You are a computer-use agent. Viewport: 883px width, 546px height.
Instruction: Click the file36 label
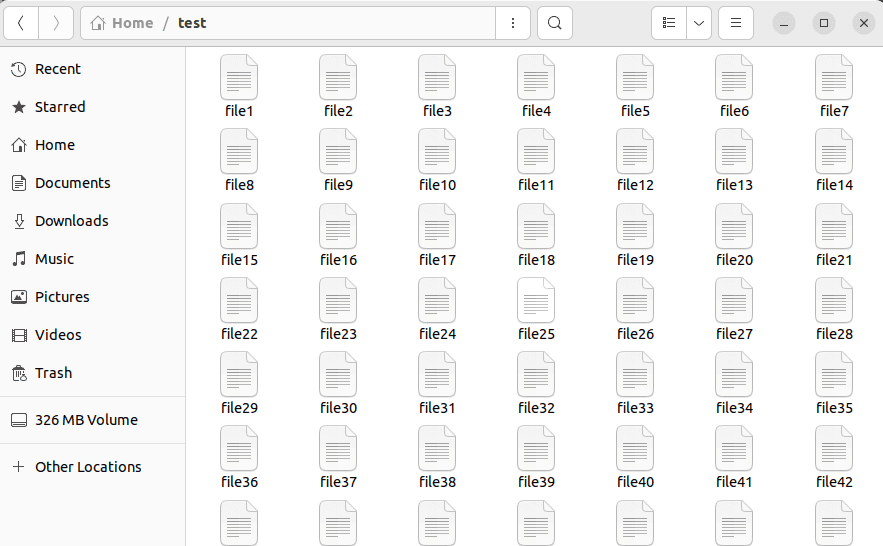click(239, 482)
